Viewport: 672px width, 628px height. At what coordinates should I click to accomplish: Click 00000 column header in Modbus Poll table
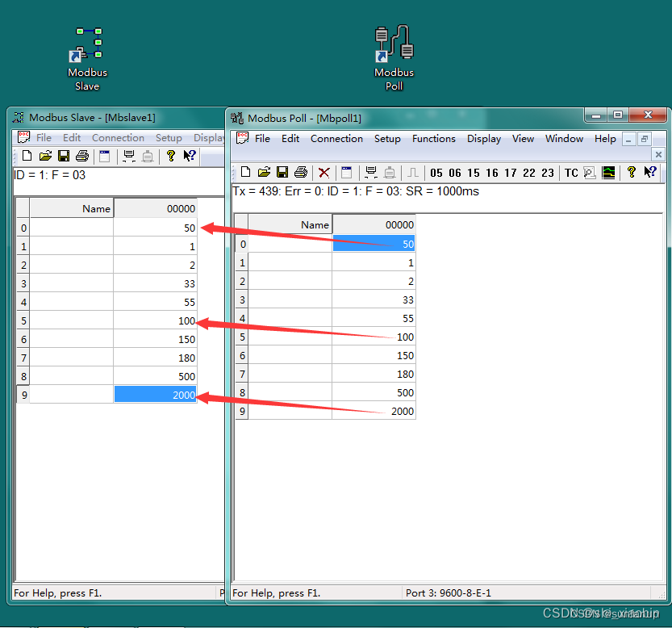374,224
